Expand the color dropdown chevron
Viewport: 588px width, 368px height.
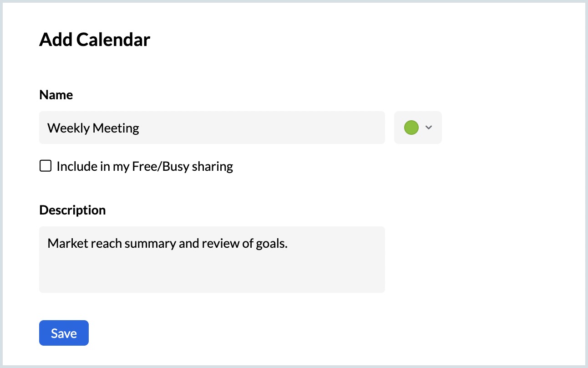click(x=428, y=128)
